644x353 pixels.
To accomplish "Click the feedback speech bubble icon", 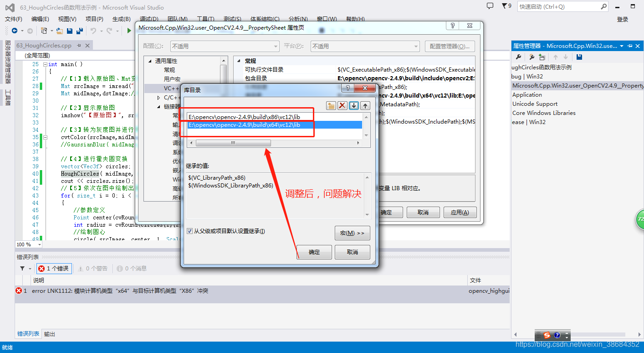I will point(490,6).
